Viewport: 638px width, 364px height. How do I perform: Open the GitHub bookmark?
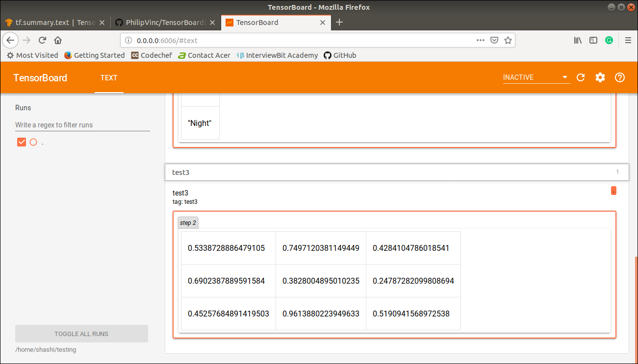[x=340, y=55]
